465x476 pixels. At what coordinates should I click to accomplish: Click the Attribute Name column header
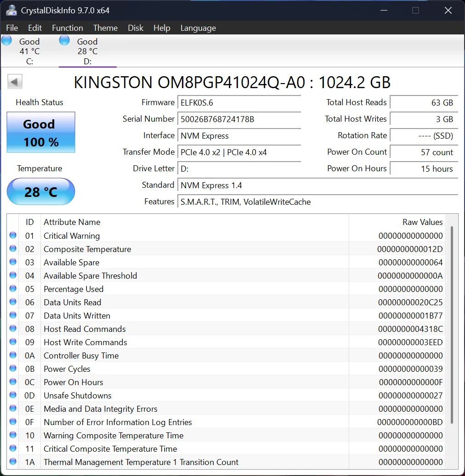tap(195, 222)
